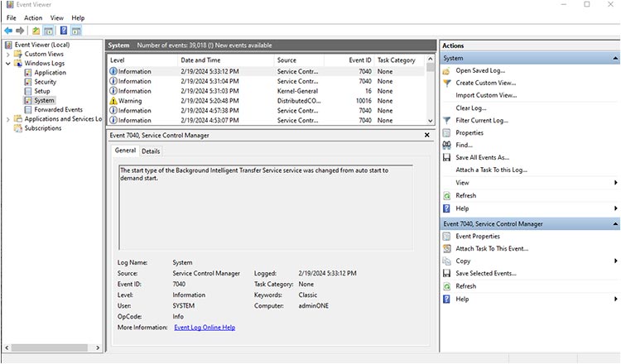Click the Up One Level folder icon

point(36,31)
